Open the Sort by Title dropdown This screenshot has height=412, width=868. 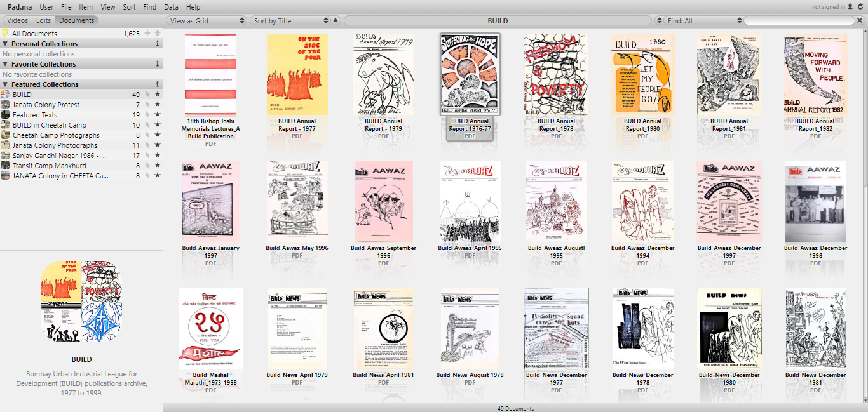(290, 21)
